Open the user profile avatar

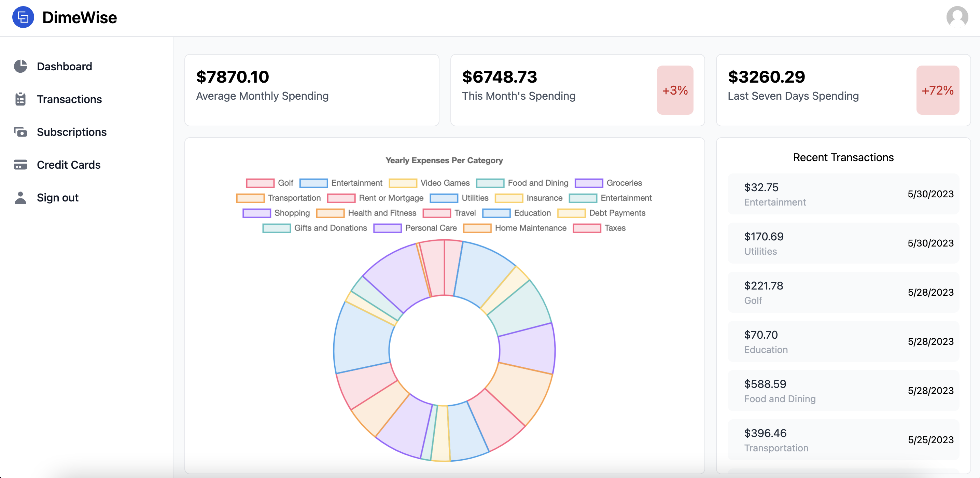[x=957, y=17]
